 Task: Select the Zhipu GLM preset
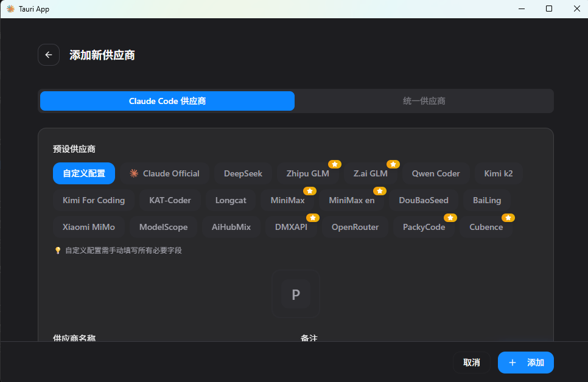coord(308,173)
